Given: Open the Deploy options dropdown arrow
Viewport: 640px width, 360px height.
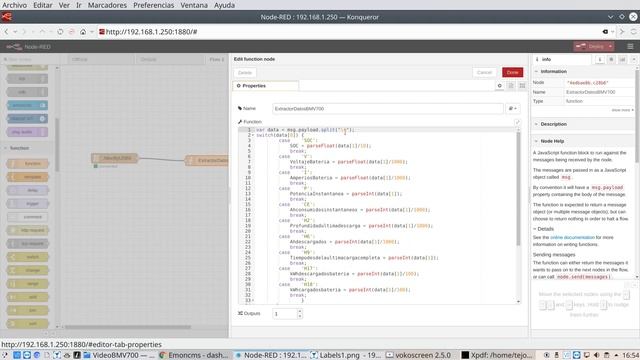Looking at the screenshot, I should click(x=610, y=47).
